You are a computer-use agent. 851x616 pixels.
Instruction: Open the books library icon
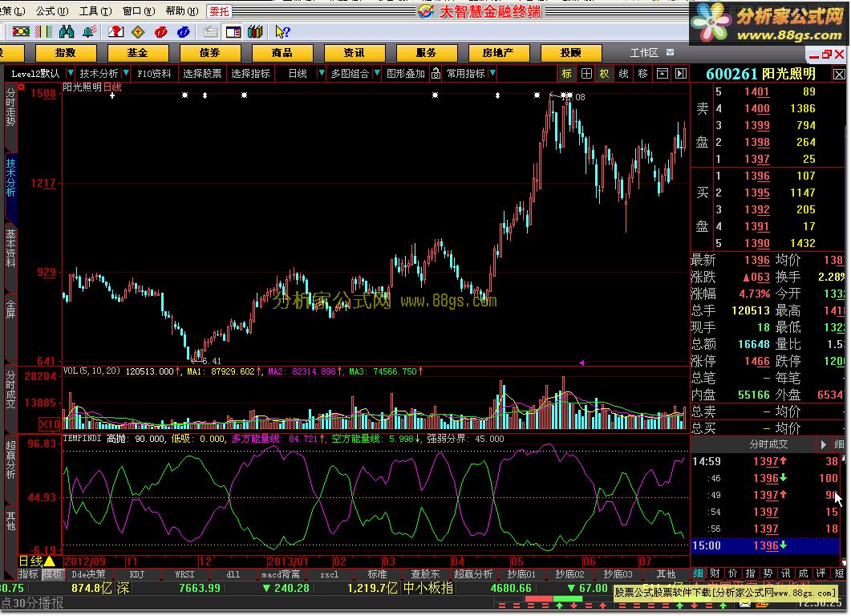(x=255, y=32)
